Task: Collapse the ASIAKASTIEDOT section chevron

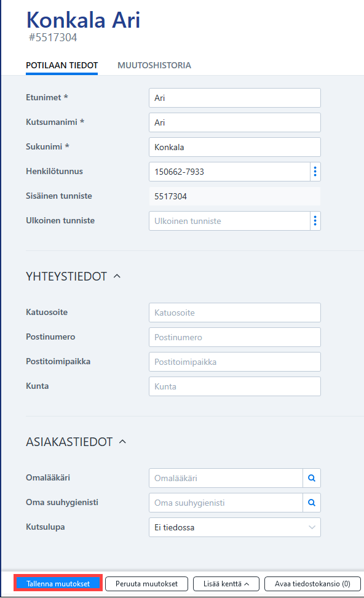Action: pos(122,442)
